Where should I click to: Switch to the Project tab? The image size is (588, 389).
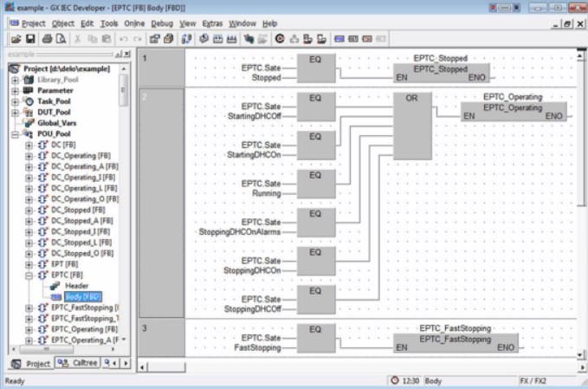29,362
